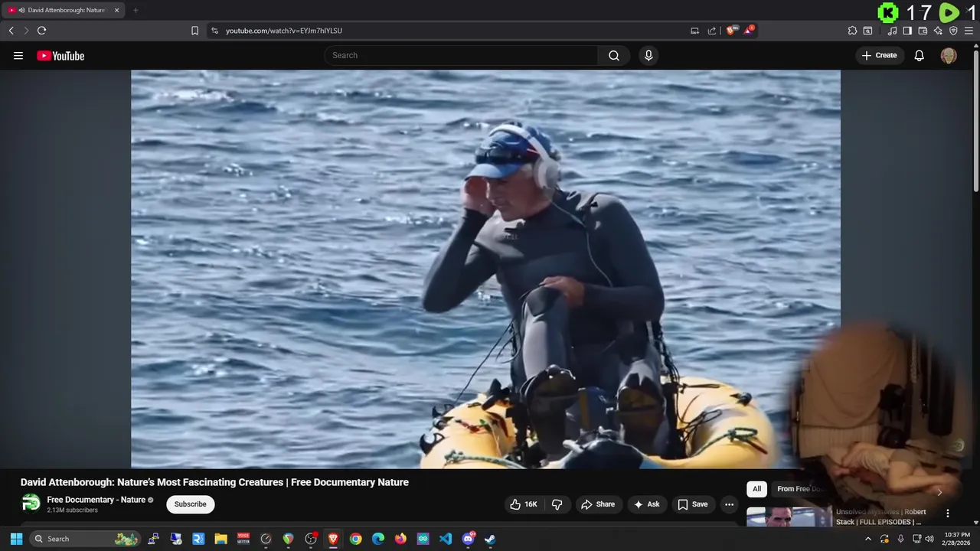Subscribe to Free Documentary - Nature
980x551 pixels.
coord(191,504)
